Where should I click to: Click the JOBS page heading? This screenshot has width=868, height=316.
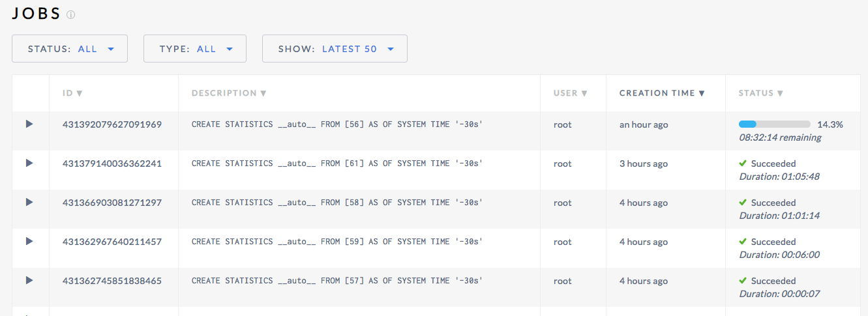37,14
